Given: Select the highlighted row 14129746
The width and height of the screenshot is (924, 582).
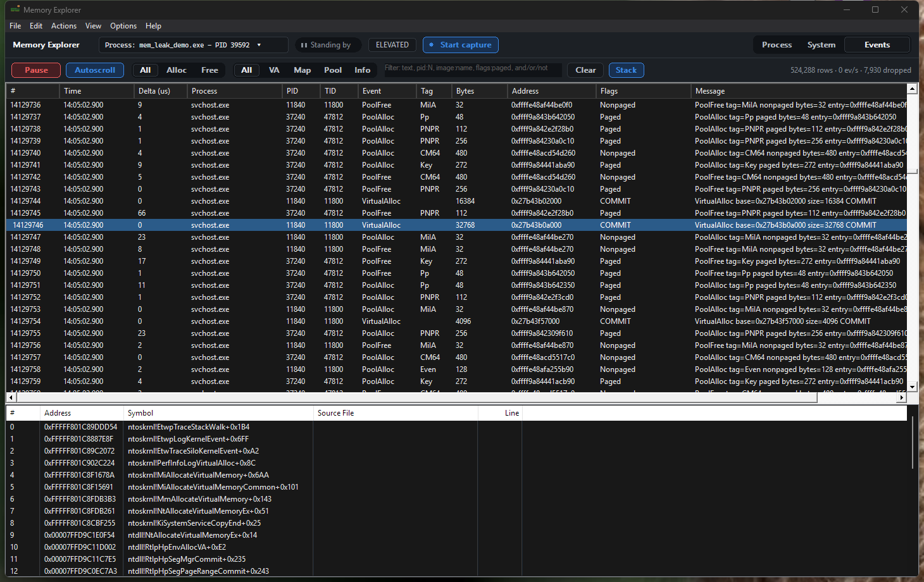Looking at the screenshot, I should click(456, 225).
